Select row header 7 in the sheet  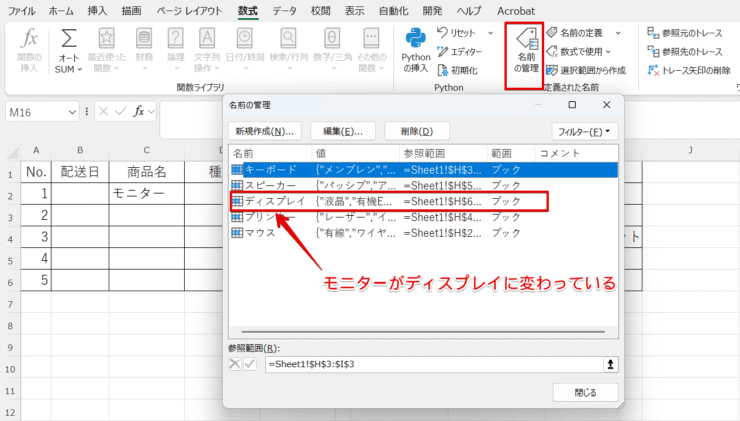click(x=10, y=304)
